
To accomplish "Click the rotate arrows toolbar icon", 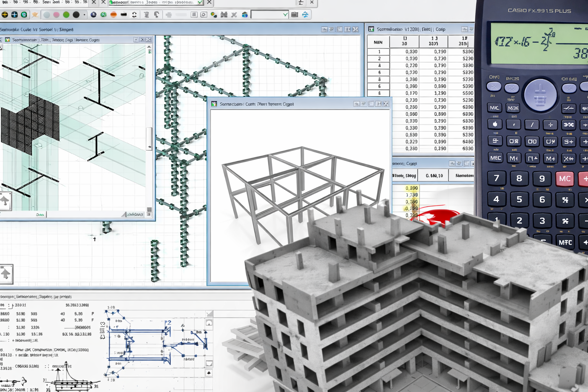I will [134, 15].
